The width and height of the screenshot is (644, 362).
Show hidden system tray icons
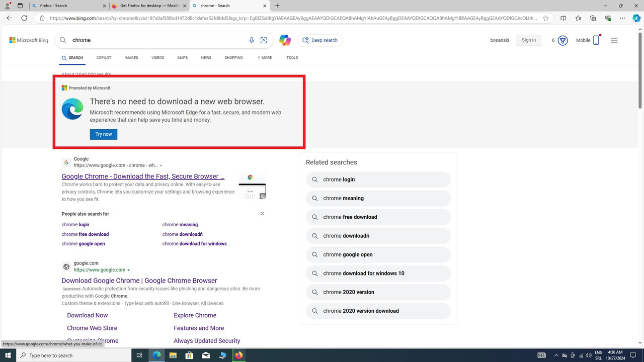pos(556,355)
